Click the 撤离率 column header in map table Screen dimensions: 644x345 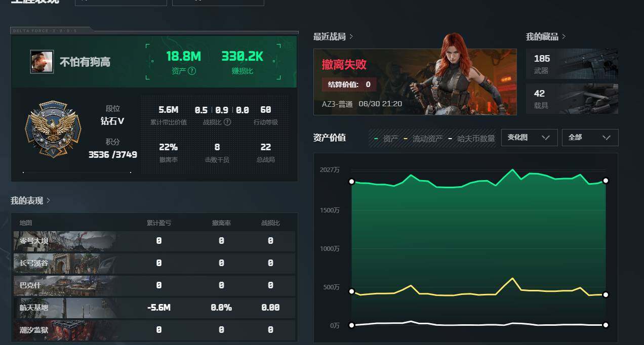click(x=221, y=223)
